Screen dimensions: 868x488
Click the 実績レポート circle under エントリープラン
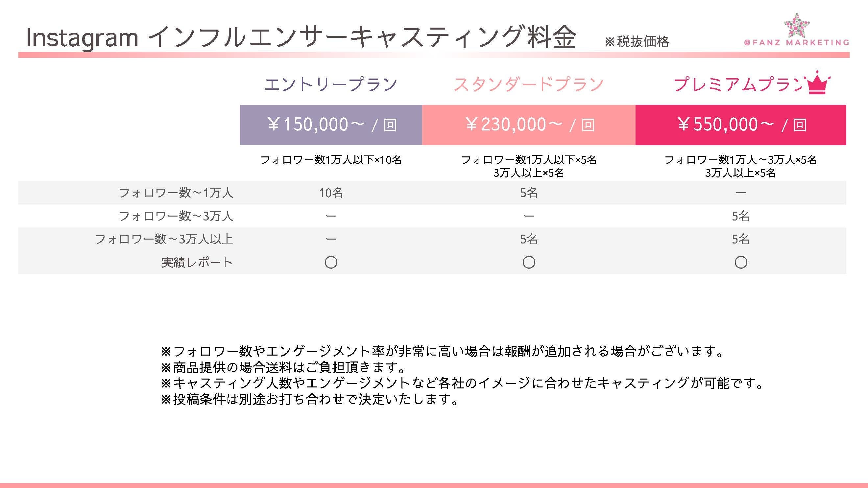click(x=331, y=262)
